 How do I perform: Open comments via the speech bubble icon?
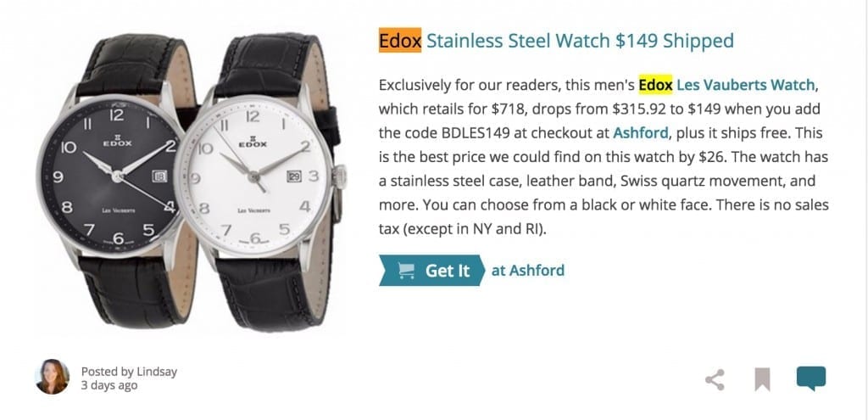811,378
